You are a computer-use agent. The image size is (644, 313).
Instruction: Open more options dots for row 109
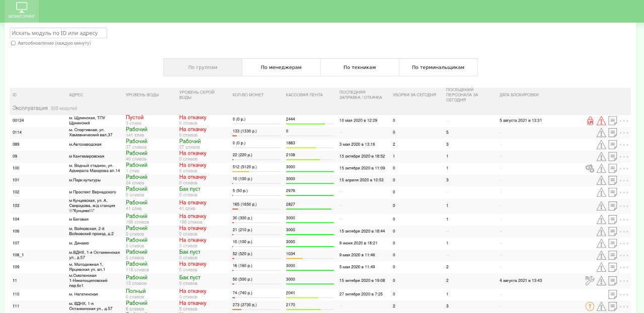(x=624, y=267)
